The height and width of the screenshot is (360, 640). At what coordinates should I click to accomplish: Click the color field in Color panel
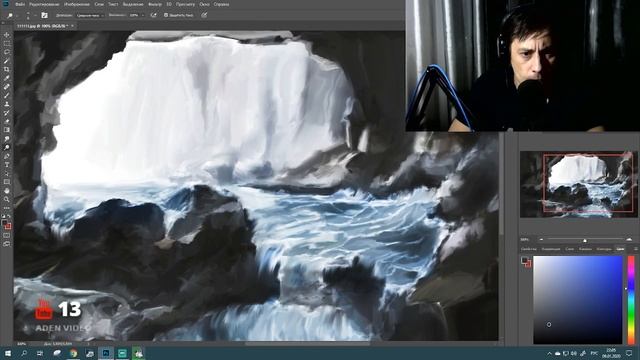pyautogui.click(x=578, y=300)
